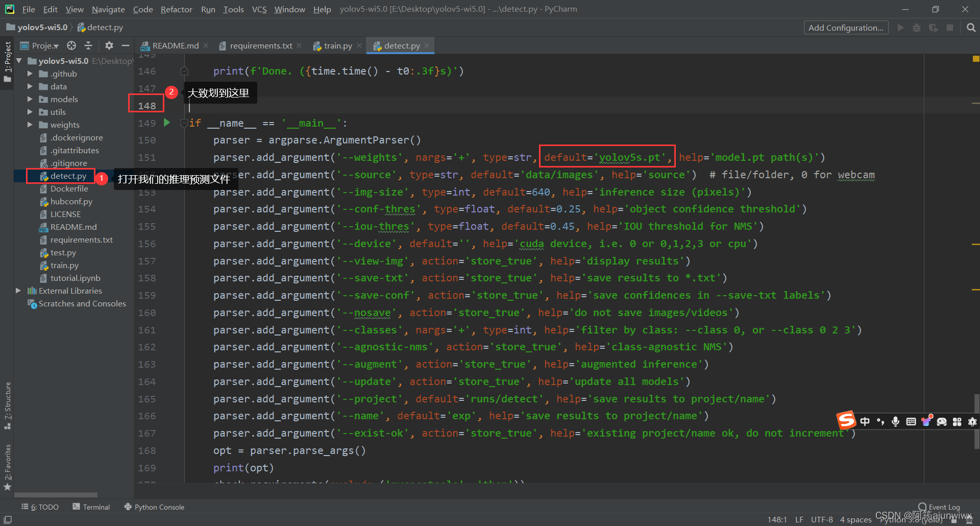This screenshot has width=980, height=526.
Task: Close the requirements.txt tab
Action: click(x=299, y=45)
